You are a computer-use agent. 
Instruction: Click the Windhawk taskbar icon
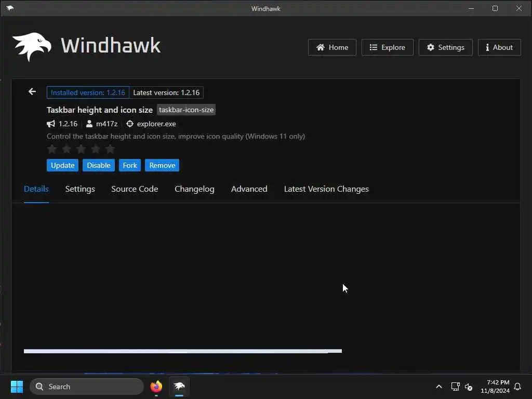[x=179, y=387]
